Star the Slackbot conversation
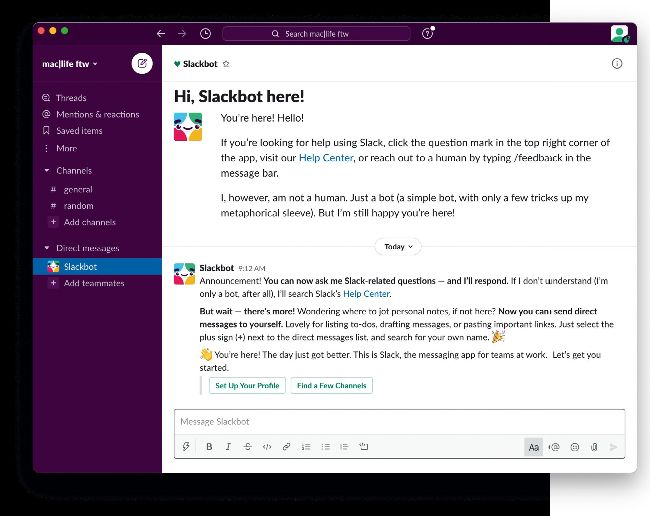 (226, 64)
